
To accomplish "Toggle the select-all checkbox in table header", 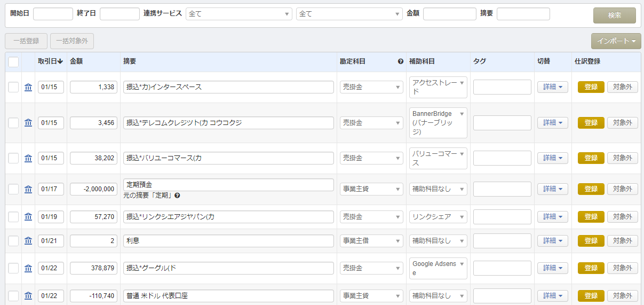I will [13, 62].
